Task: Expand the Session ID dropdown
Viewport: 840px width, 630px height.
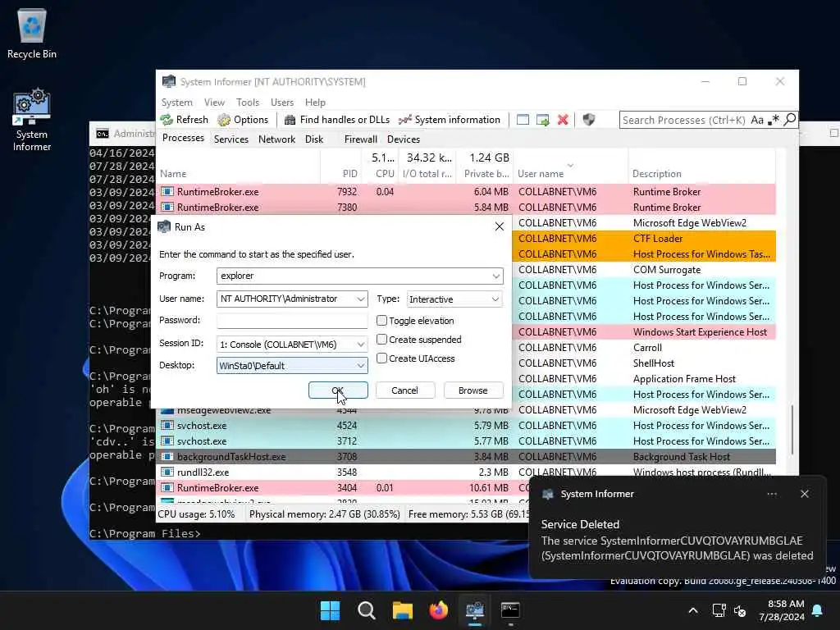Action: click(x=361, y=344)
